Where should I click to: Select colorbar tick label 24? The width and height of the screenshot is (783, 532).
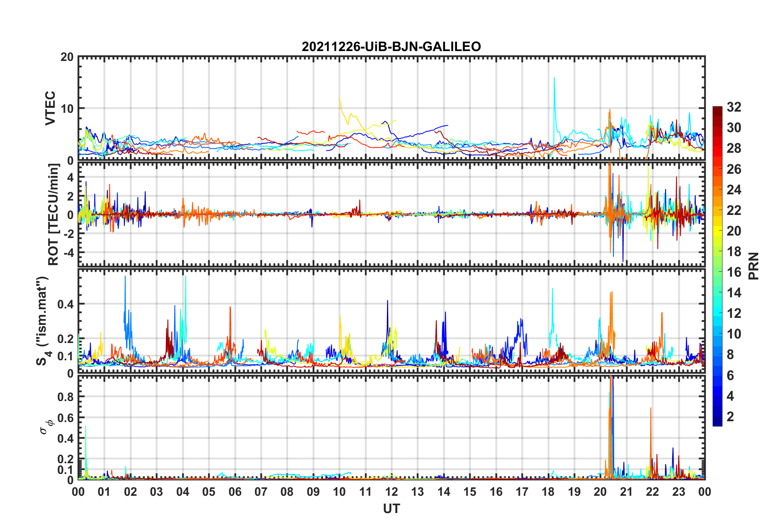(734, 189)
